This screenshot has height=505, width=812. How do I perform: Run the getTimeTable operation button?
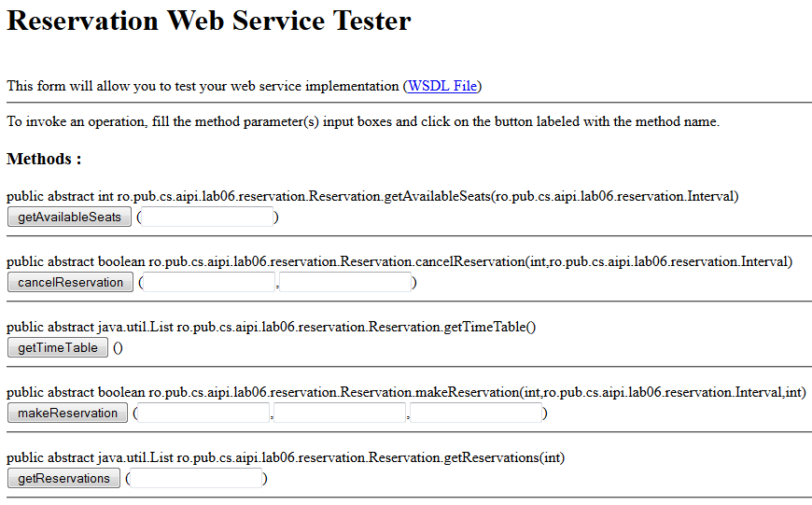pos(58,347)
